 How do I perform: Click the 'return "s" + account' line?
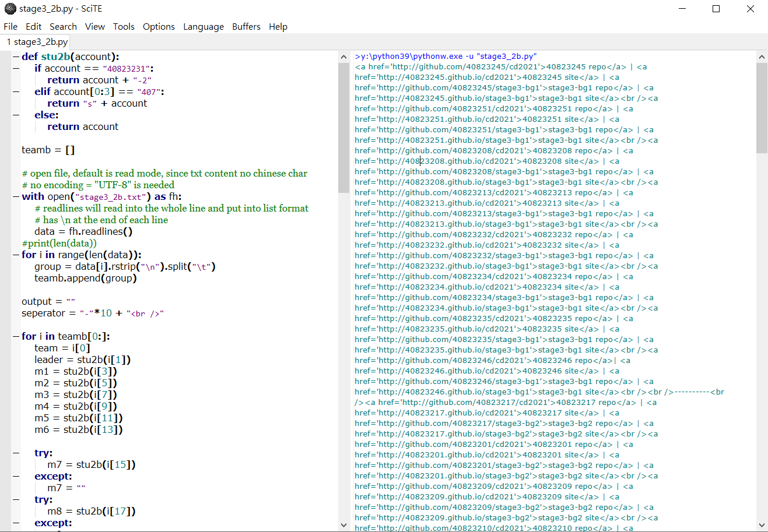97,103
